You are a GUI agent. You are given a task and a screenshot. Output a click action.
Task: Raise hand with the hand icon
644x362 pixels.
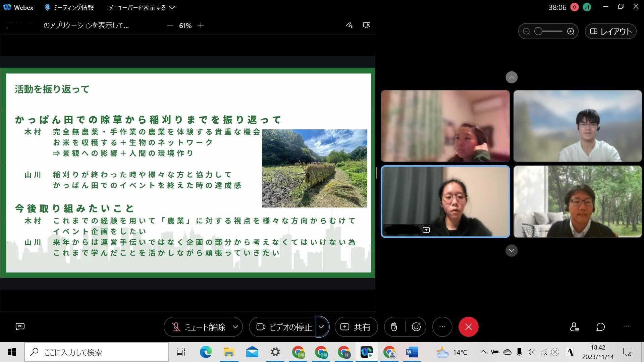point(394,327)
